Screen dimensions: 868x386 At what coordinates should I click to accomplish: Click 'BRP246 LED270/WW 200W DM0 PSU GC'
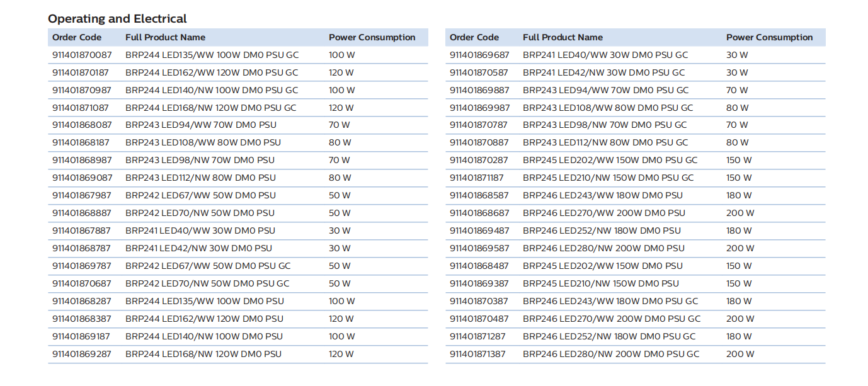pos(612,319)
